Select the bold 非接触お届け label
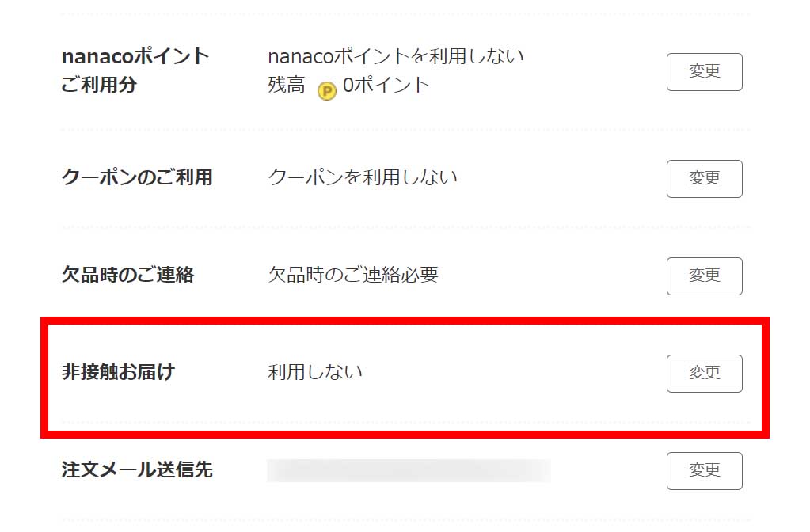Viewport: 810px width, 532px height. (118, 372)
